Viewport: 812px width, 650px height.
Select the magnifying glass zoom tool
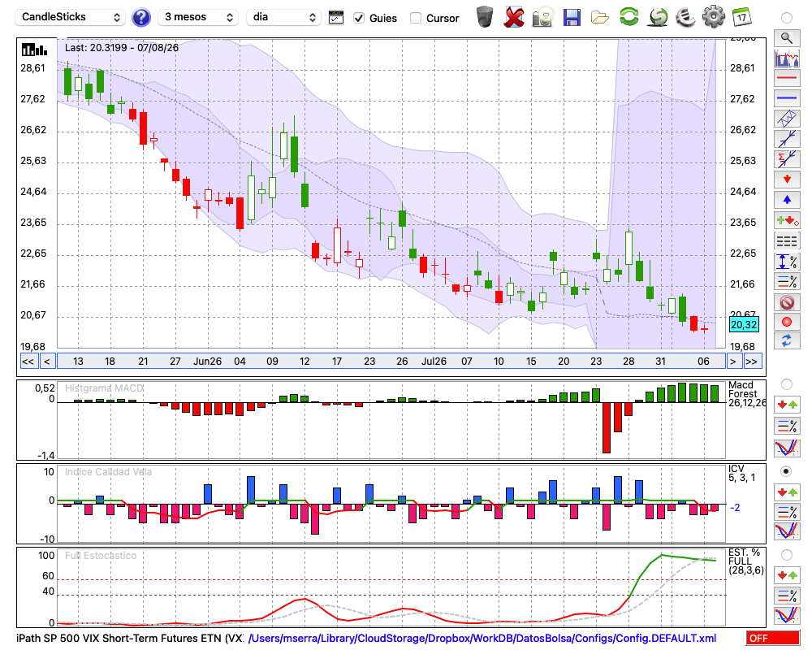click(787, 38)
